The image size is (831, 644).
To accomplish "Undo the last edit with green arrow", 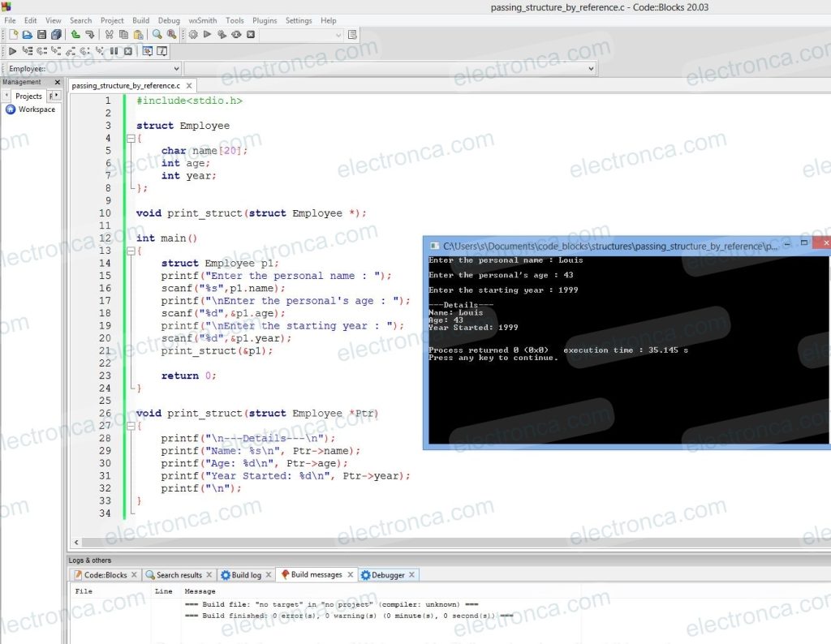I will click(x=75, y=34).
